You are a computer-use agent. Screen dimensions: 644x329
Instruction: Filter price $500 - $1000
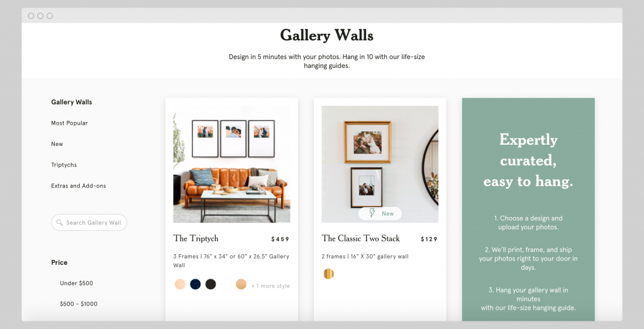[79, 304]
